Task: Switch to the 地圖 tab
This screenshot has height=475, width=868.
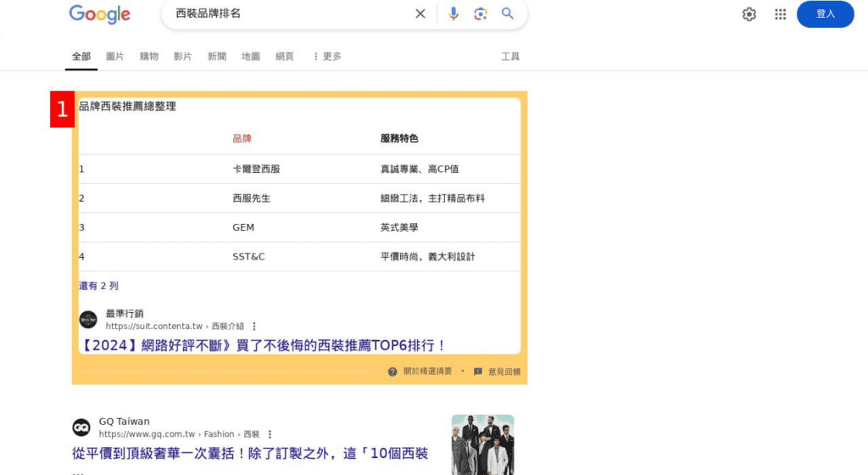Action: [251, 57]
